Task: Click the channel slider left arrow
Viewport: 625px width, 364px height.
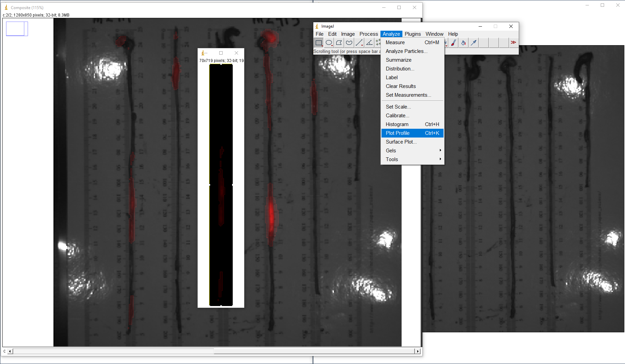Action: point(10,351)
